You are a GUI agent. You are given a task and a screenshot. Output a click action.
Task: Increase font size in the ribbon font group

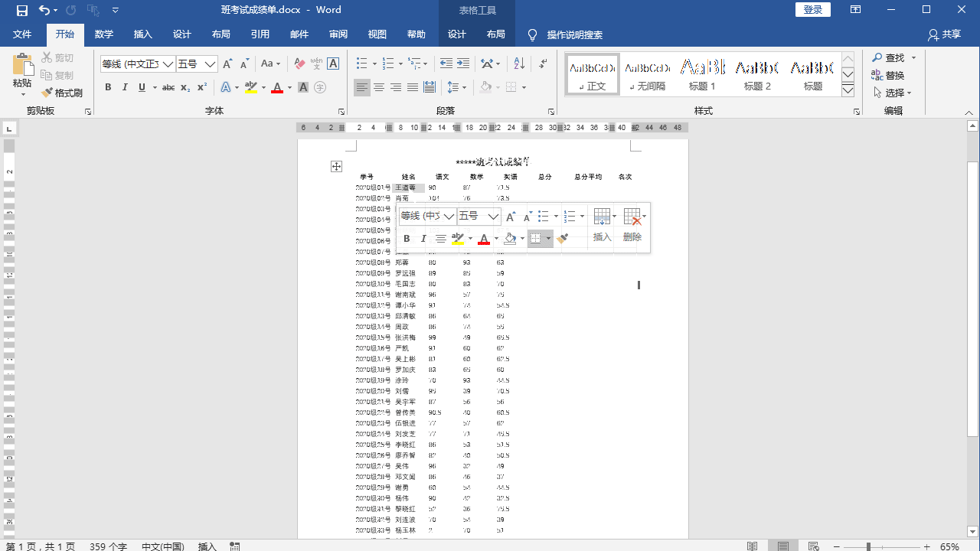pyautogui.click(x=227, y=64)
